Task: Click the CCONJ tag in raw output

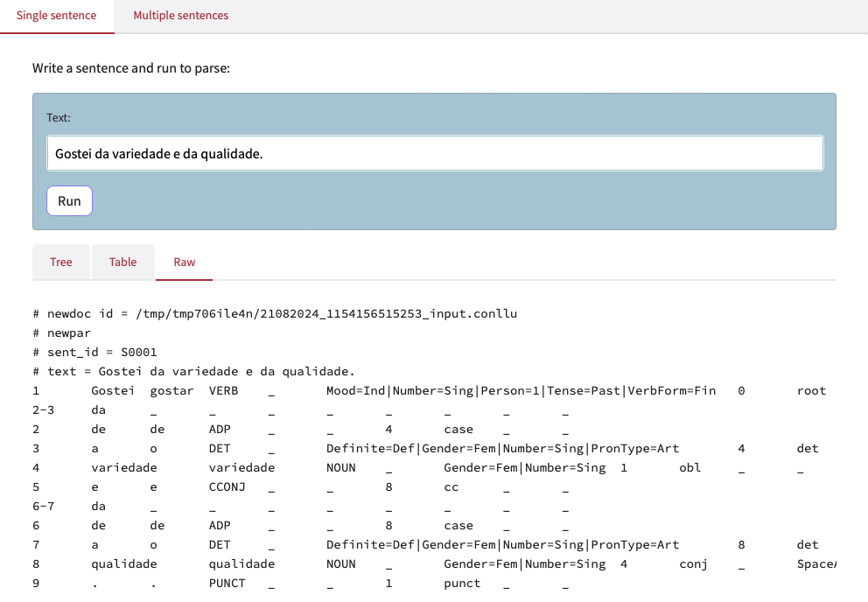Action: tap(227, 486)
